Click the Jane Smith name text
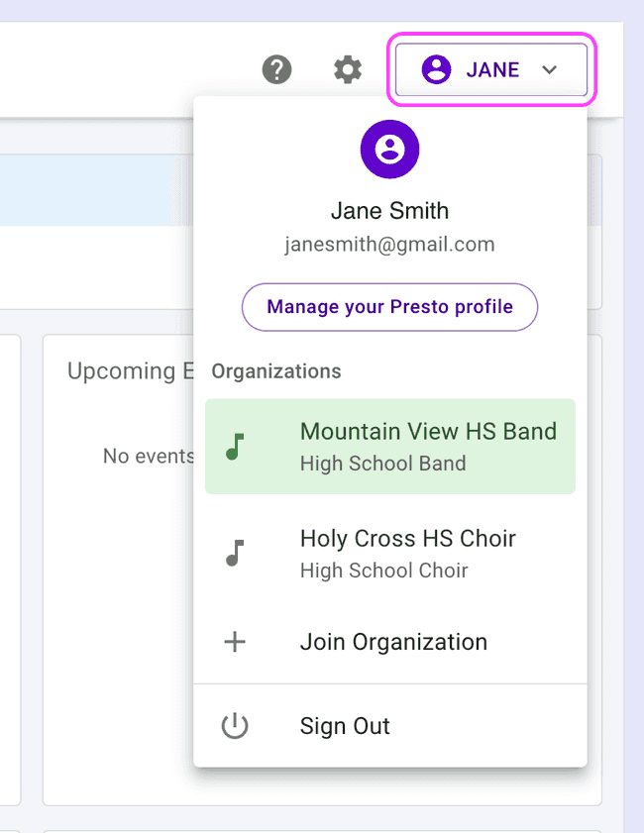This screenshot has width=644, height=833. [x=389, y=211]
